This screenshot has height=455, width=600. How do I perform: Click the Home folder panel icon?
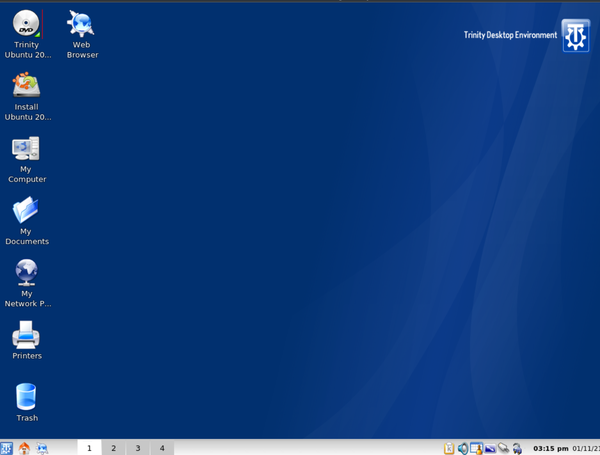click(x=24, y=448)
